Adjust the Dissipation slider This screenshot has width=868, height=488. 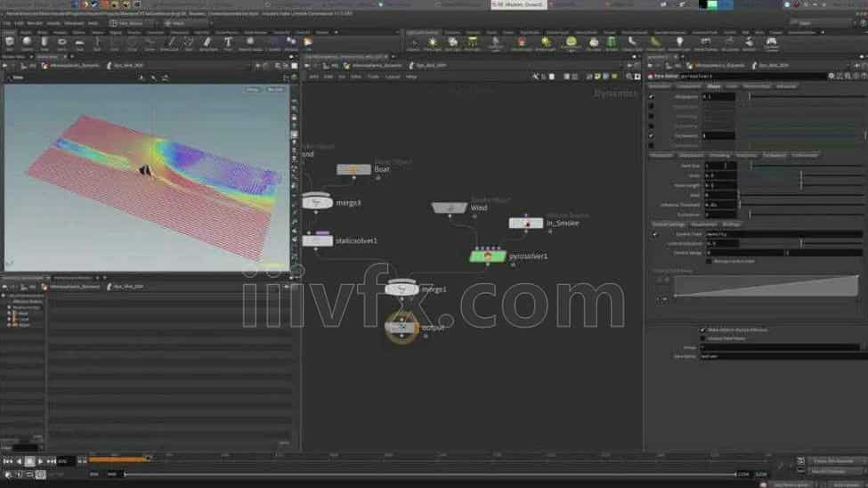pos(806,96)
